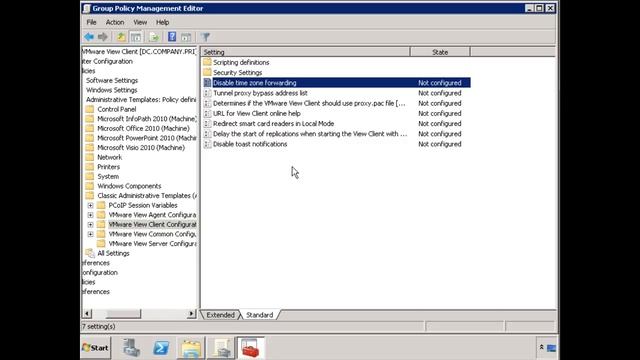Select Microsoft InfoPath 2010 (Machine) node
This screenshot has width=640, height=360.
coord(147,119)
